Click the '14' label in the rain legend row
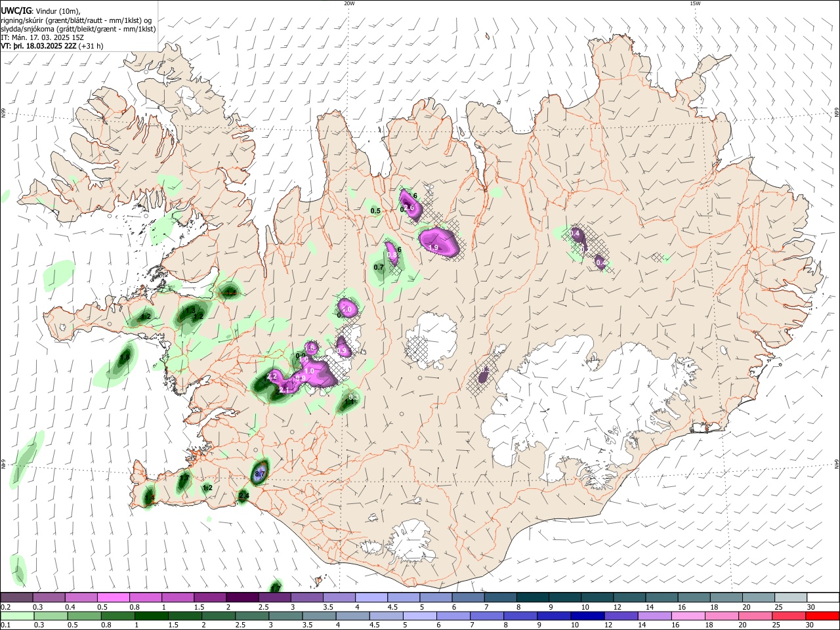840x630 pixels. (x=642, y=625)
